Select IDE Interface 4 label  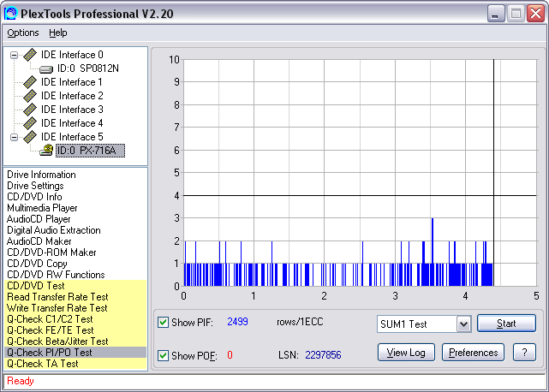click(72, 123)
